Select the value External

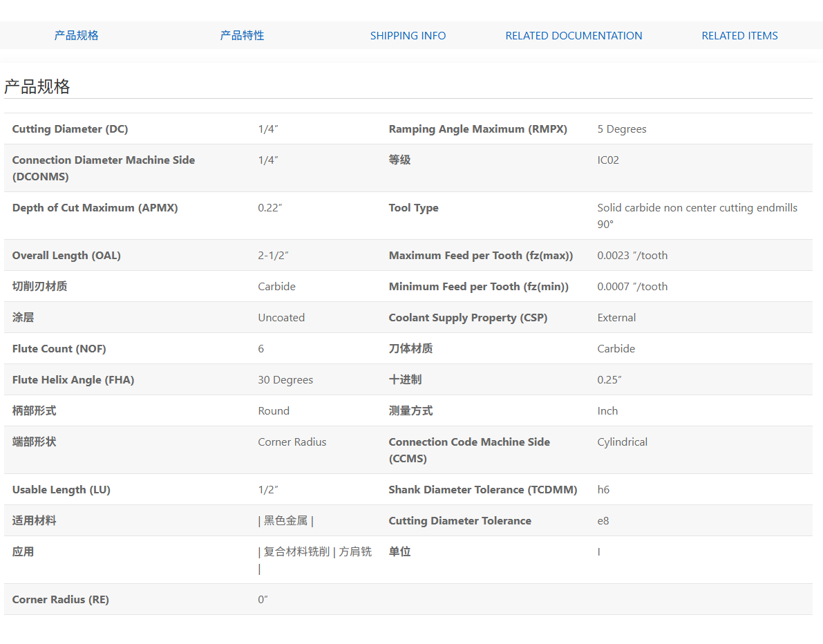(616, 318)
